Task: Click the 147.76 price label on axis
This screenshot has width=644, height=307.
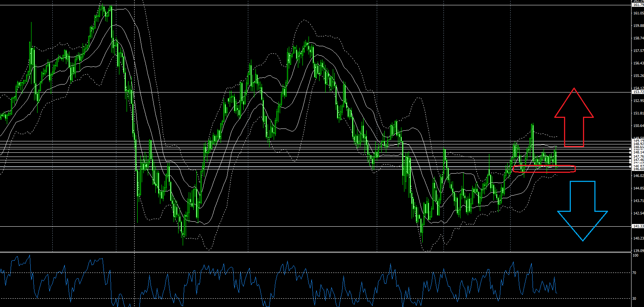Action: (x=638, y=157)
